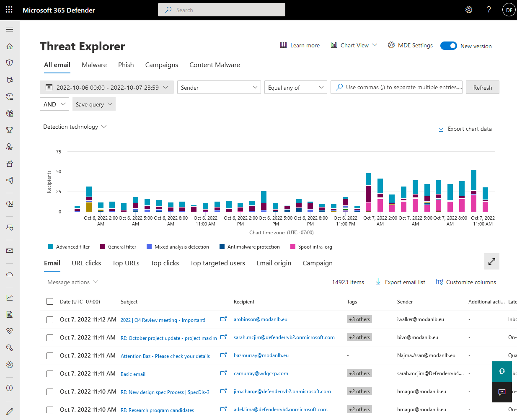This screenshot has width=517, height=420.
Task: Give feedback using the dark chat bubble icon
Action: click(x=501, y=393)
